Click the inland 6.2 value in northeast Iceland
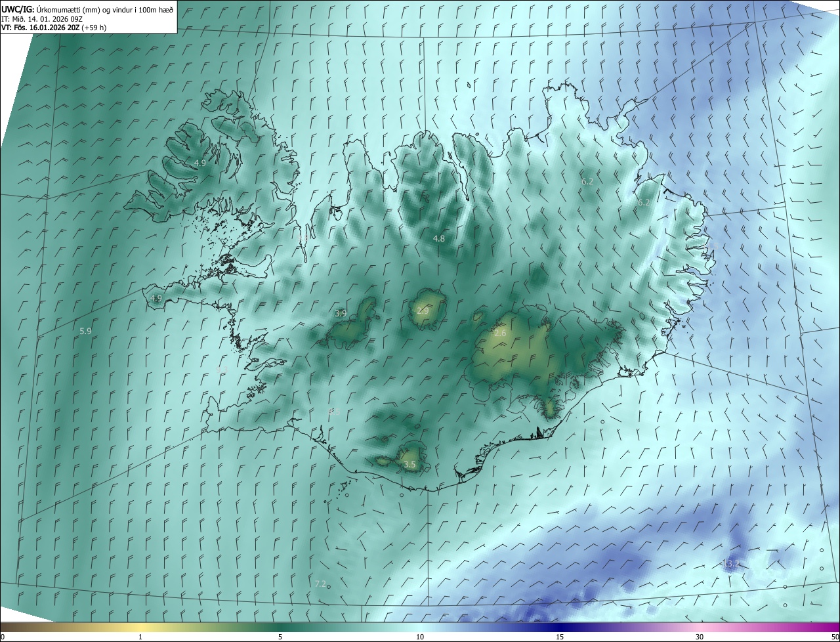Viewport: 840px width, 642px height. (587, 181)
